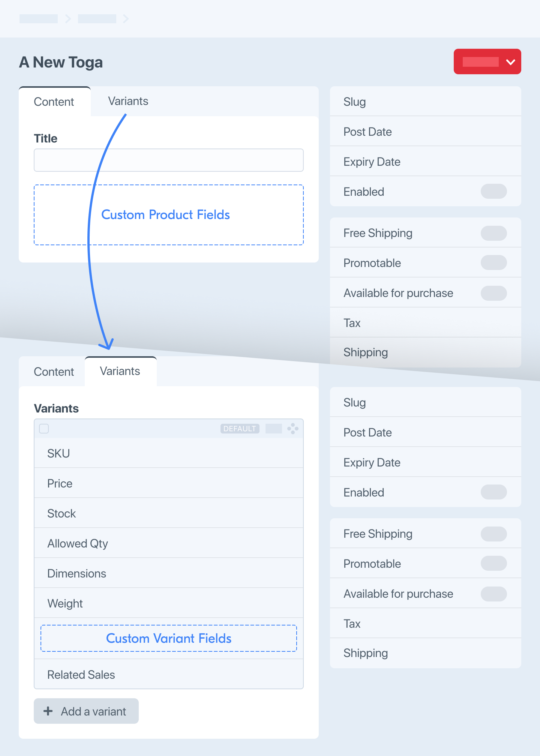Open the red save button dropdown
The height and width of the screenshot is (756, 540).
click(510, 61)
